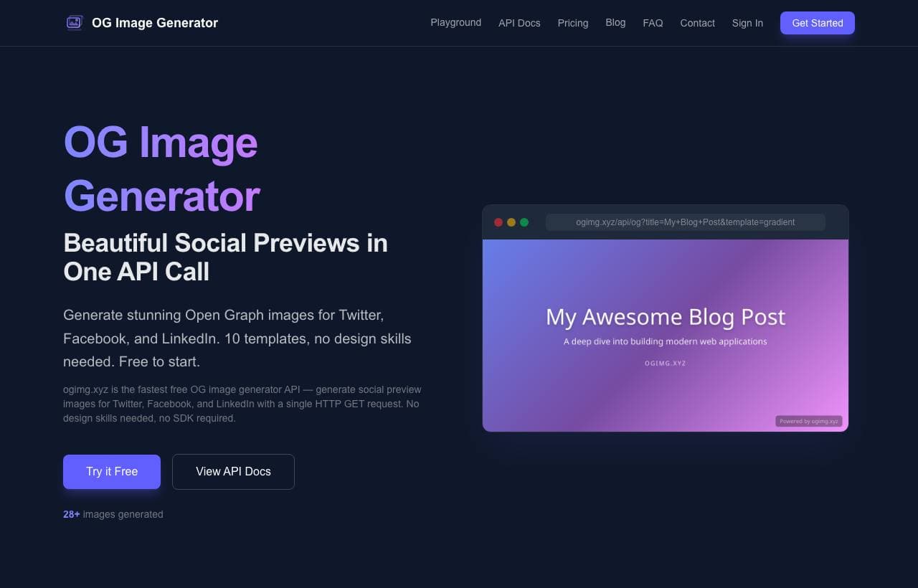Visit the Blog nav link

point(615,22)
